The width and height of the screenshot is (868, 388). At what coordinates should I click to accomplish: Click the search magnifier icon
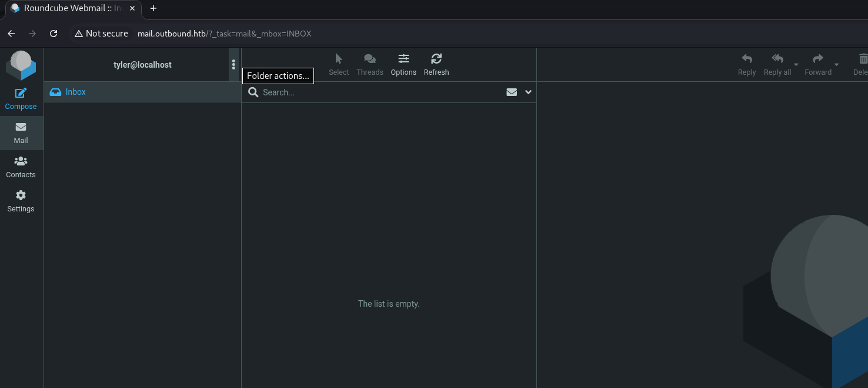[x=253, y=92]
